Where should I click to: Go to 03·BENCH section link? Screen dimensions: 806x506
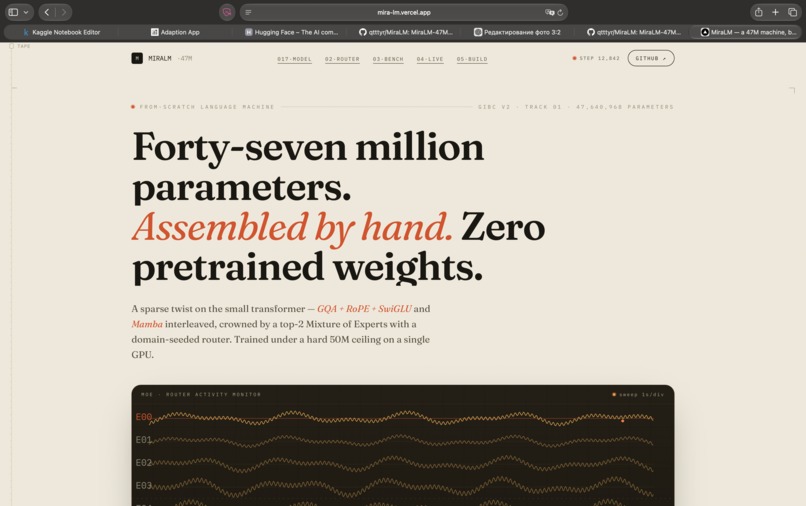[388, 59]
